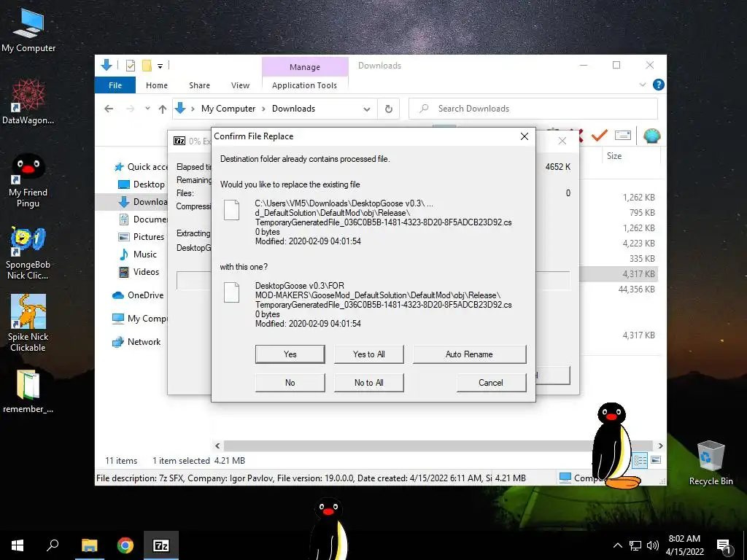Click the orange checkmark toolbar icon

click(600, 136)
